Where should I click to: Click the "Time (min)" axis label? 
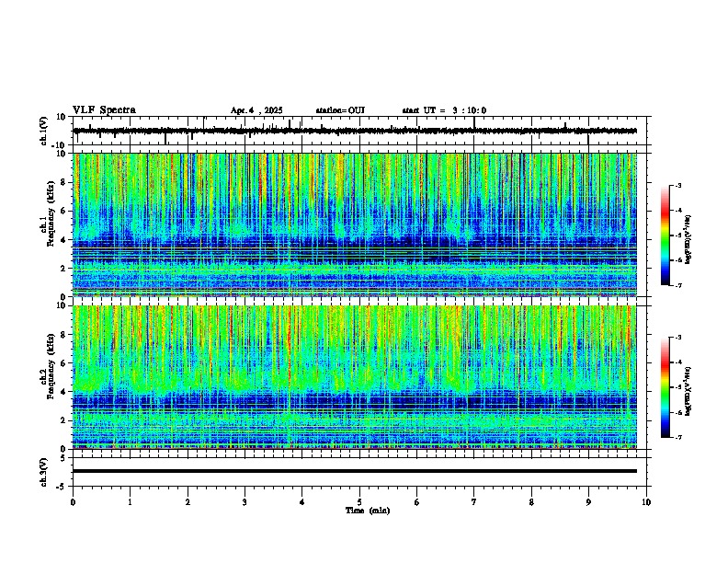point(368,511)
